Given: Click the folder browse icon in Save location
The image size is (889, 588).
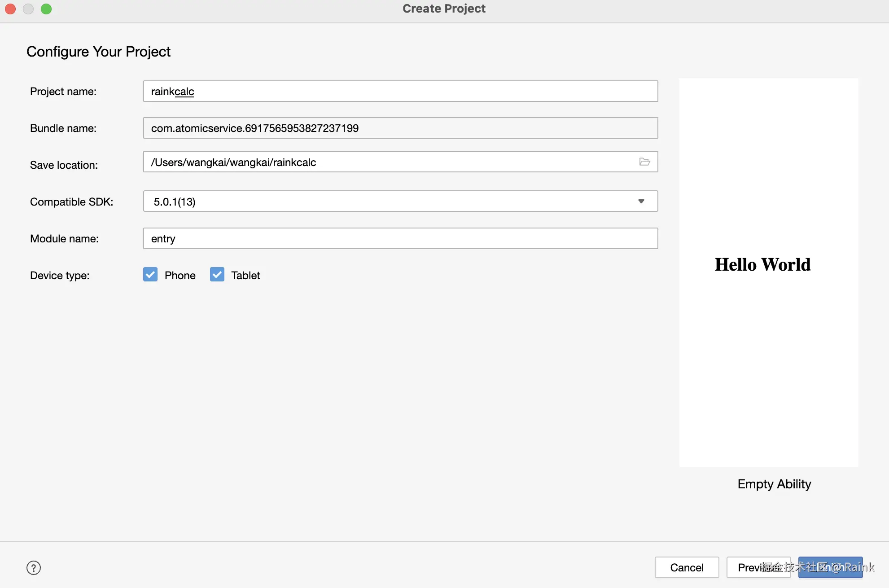Looking at the screenshot, I should [x=644, y=162].
